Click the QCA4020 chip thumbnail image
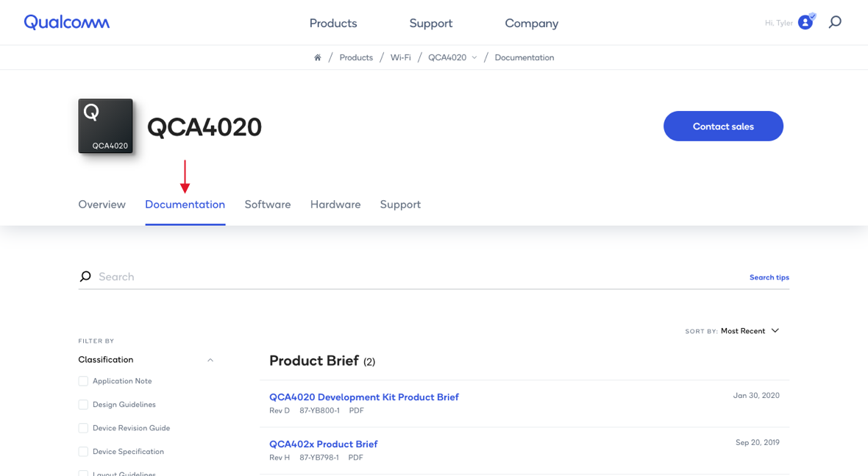Image resolution: width=868 pixels, height=476 pixels. [x=105, y=125]
